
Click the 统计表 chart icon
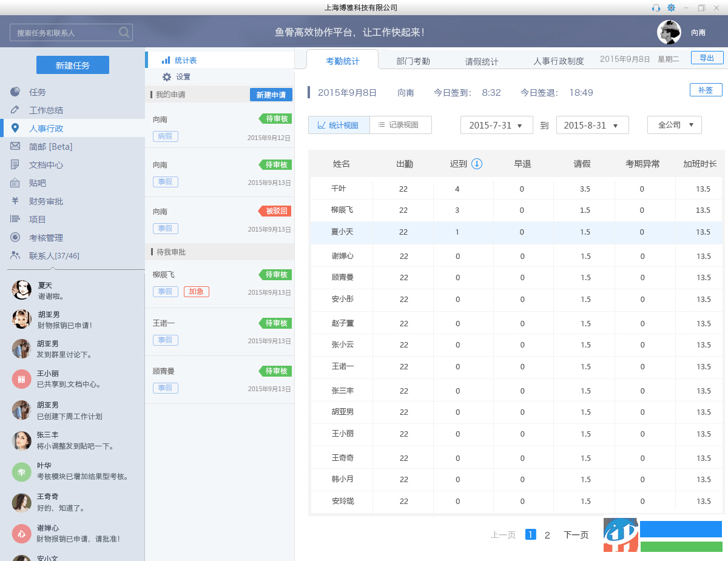click(164, 59)
